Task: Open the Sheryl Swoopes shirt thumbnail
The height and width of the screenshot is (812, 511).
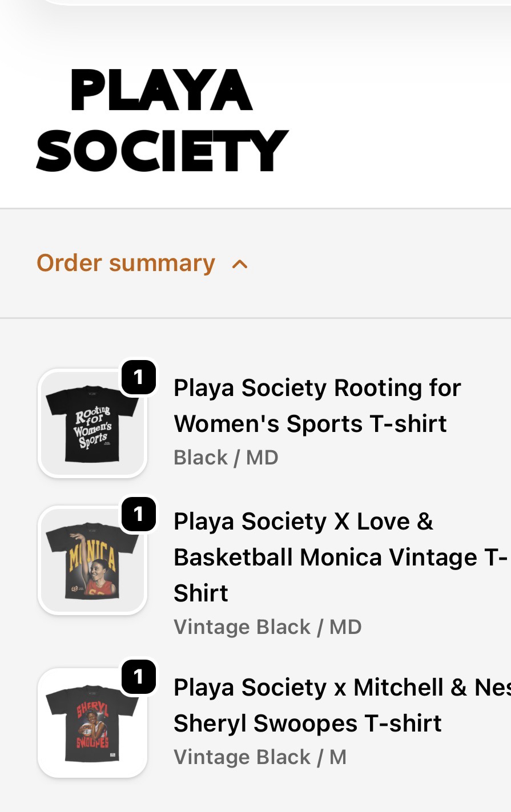Action: tap(92, 723)
